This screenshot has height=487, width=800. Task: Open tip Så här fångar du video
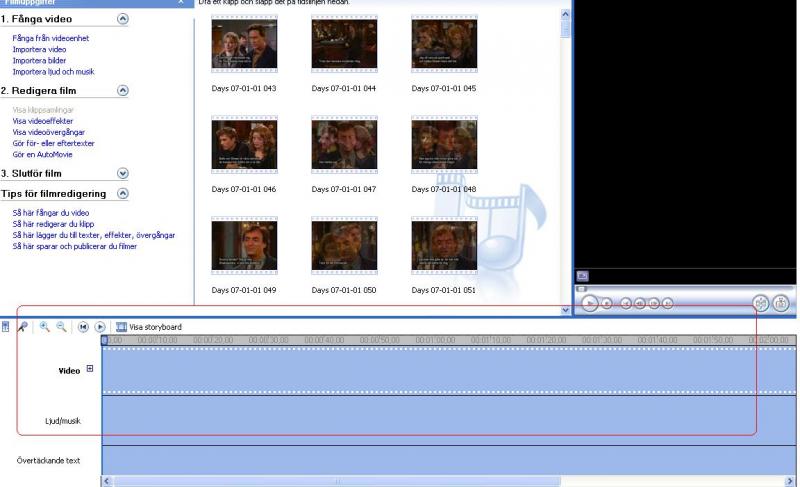pos(51,213)
